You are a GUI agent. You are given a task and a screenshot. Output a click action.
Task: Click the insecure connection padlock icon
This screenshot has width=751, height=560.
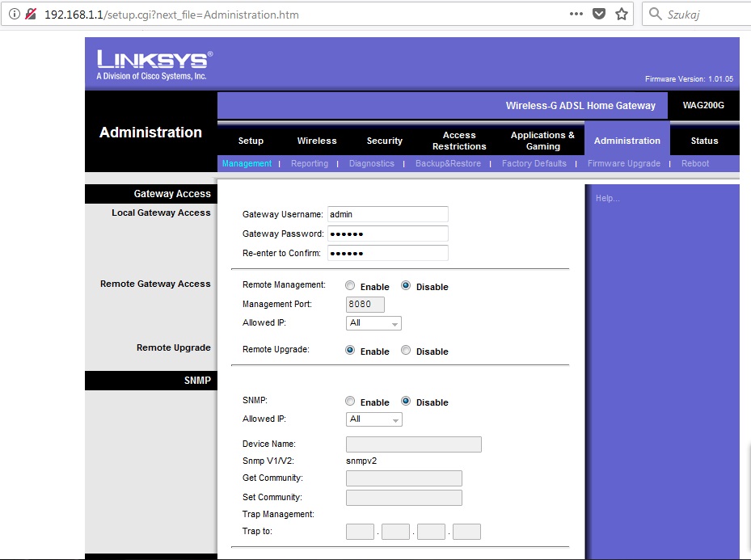[x=31, y=14]
